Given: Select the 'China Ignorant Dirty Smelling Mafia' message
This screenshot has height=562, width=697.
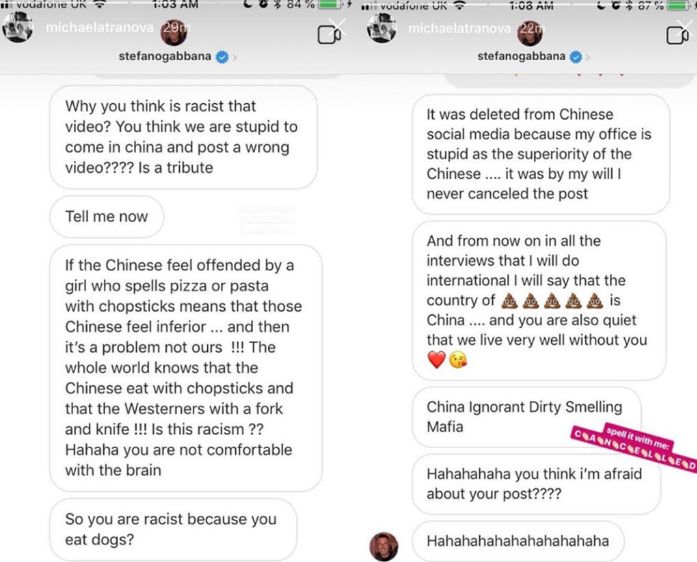Looking at the screenshot, I should point(526,417).
